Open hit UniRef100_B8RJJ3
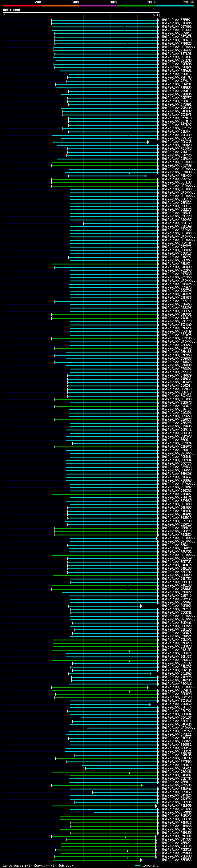The width and height of the screenshot is (197, 868). pyautogui.click(x=176, y=393)
